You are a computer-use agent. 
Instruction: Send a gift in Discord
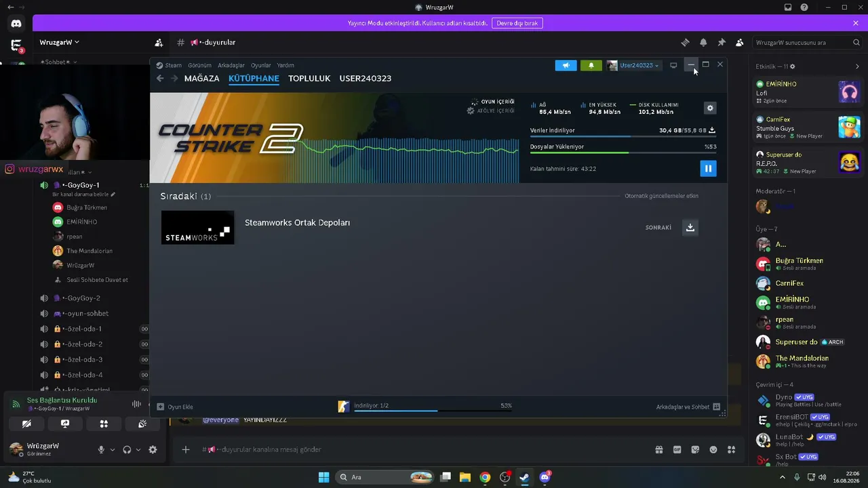[x=658, y=449]
